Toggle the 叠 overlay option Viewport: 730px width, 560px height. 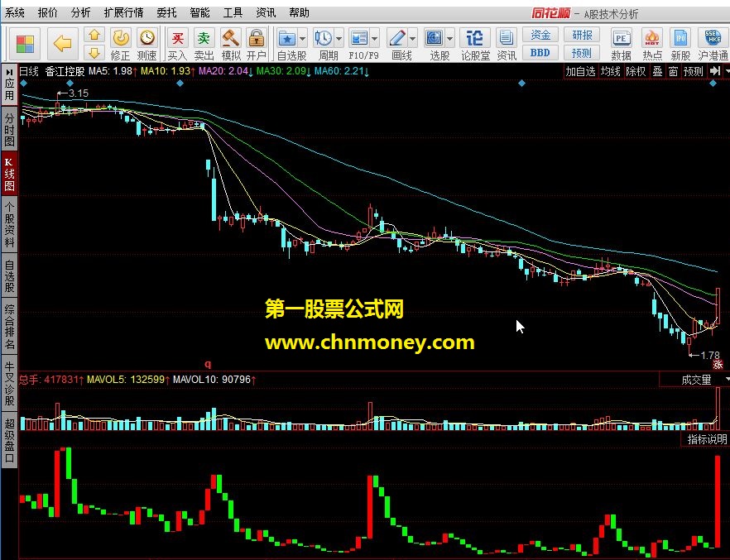(657, 71)
